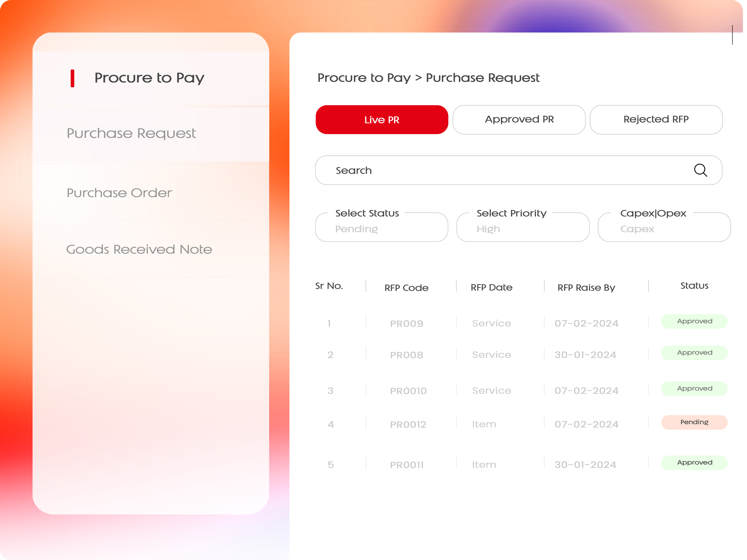Viewport: 747px width, 560px height.
Task: Click the Approved badge for PR0010
Action: pyautogui.click(x=694, y=388)
